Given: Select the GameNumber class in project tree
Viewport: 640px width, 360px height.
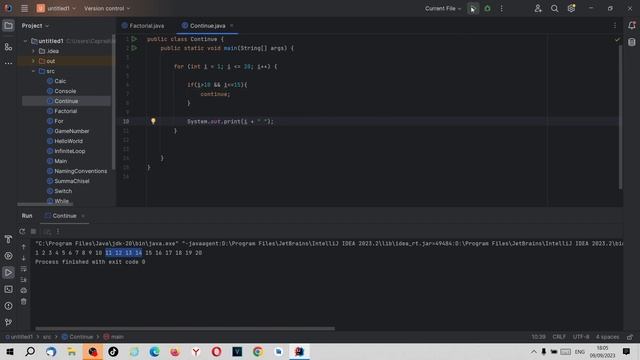Looking at the screenshot, I should (x=71, y=131).
